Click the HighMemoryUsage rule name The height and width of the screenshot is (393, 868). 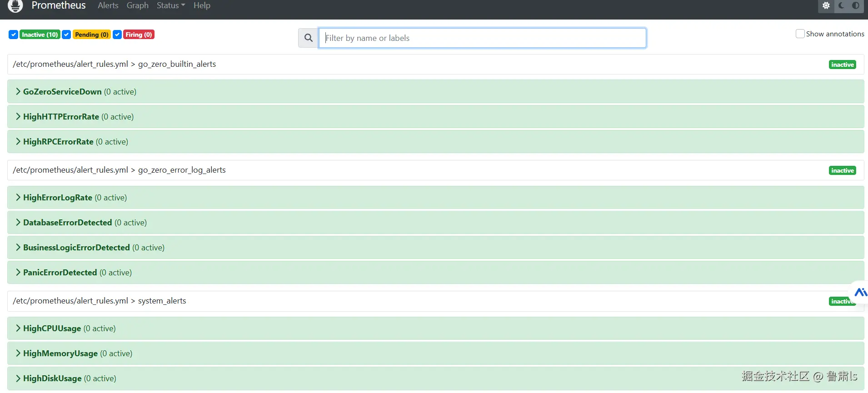click(60, 353)
